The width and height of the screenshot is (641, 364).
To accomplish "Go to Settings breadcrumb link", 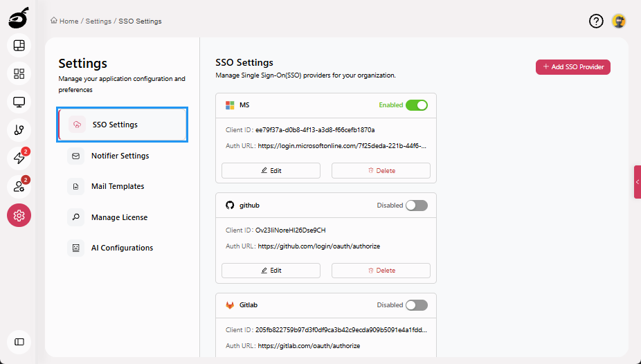I will [98, 21].
